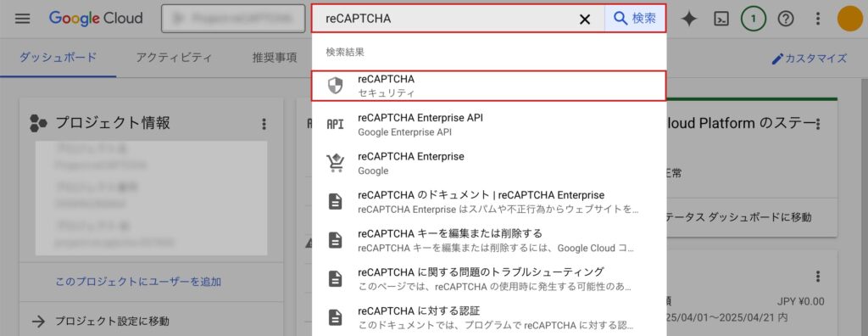The image size is (868, 336).
Task: Click document icon for に対する認証 result
Action: 336,317
